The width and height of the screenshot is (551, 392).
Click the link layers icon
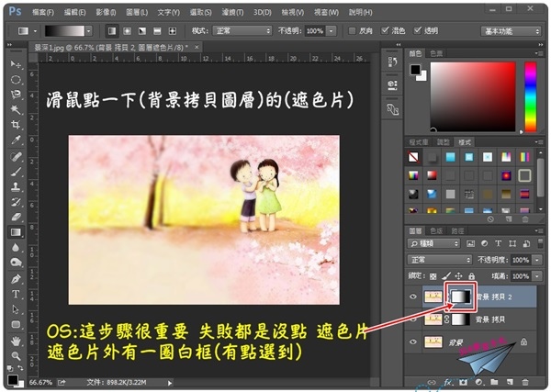(x=432, y=382)
